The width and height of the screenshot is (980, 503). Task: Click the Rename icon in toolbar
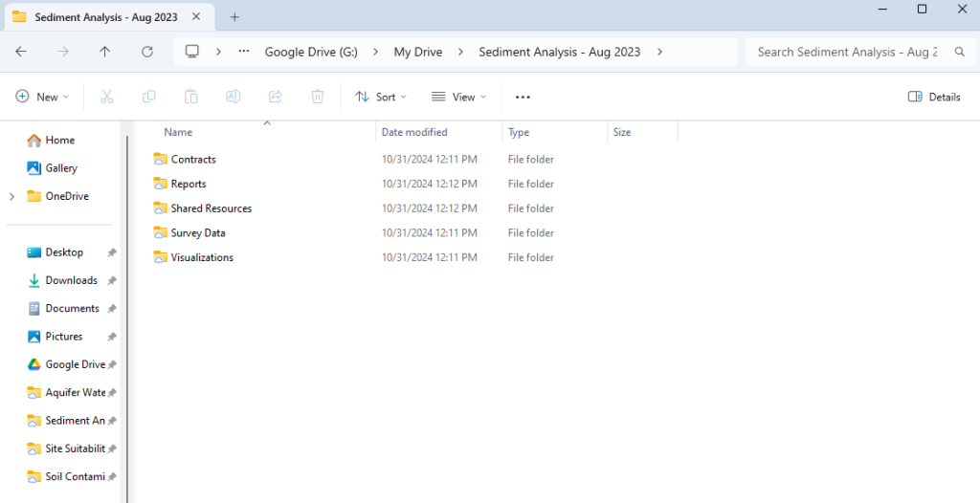pos(234,97)
